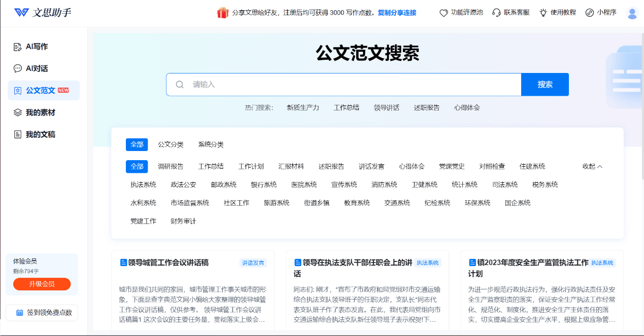The height and width of the screenshot is (336, 644).
Task: Click the 复制分享连接 link
Action: (x=397, y=13)
